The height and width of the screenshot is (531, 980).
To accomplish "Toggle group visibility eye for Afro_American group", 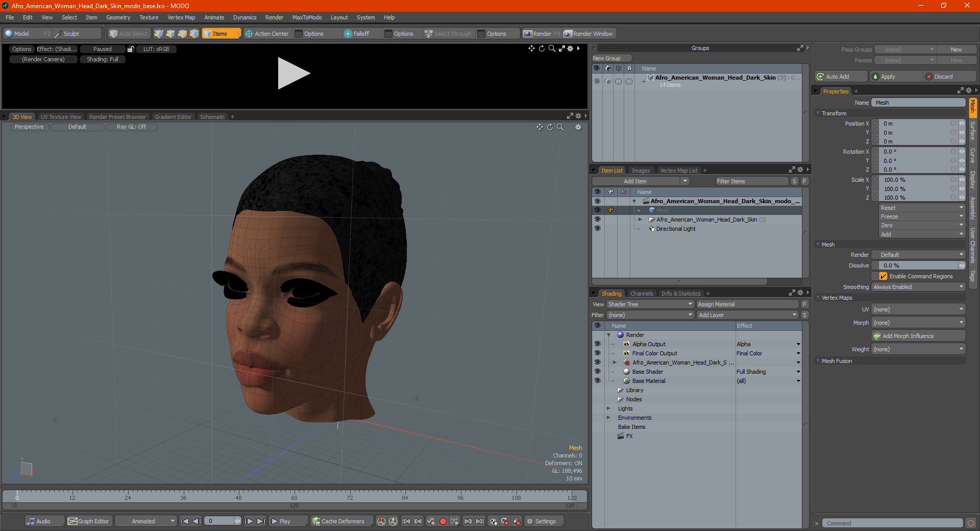I will pos(597,81).
